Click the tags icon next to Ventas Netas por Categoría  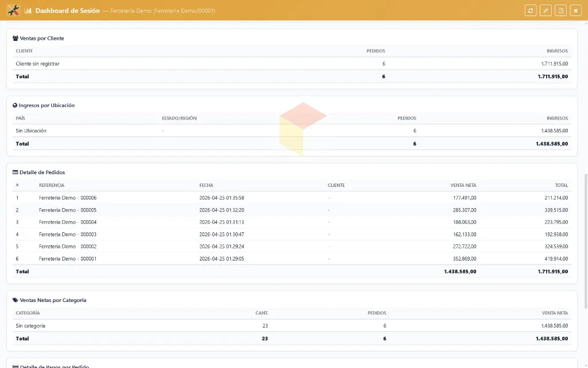[16, 300]
